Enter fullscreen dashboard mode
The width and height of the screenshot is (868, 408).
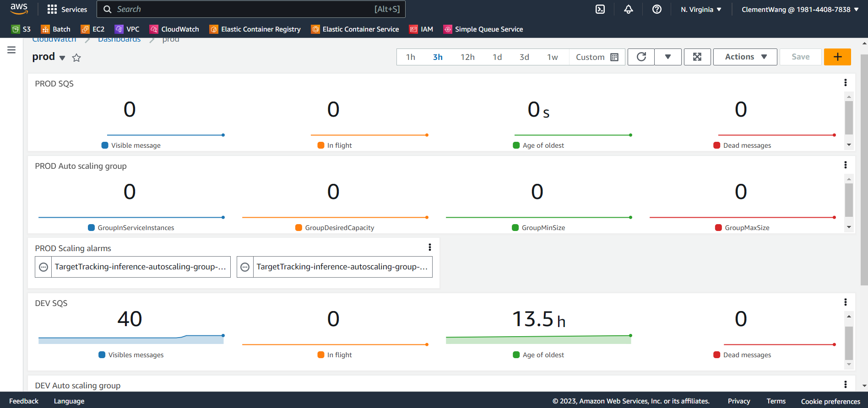697,57
